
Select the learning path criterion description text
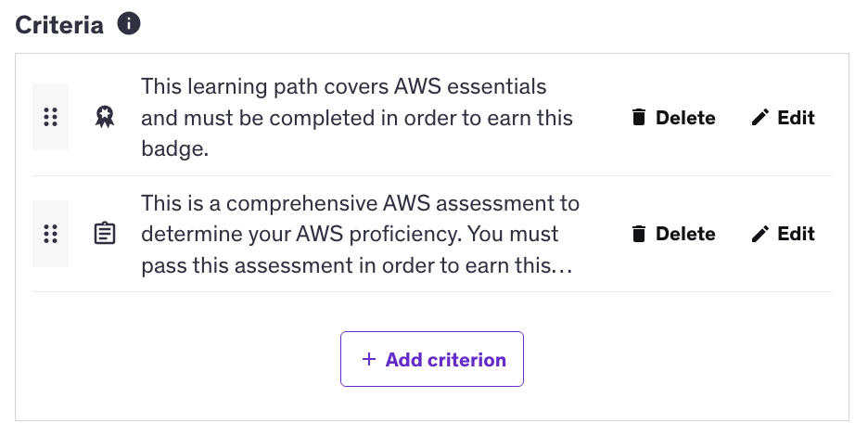click(357, 118)
